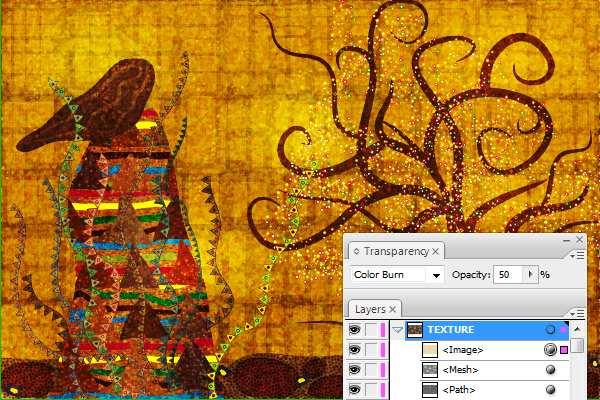Click the Layers panel scroll up arrow
Screen dimensions: 600x400
[577, 329]
